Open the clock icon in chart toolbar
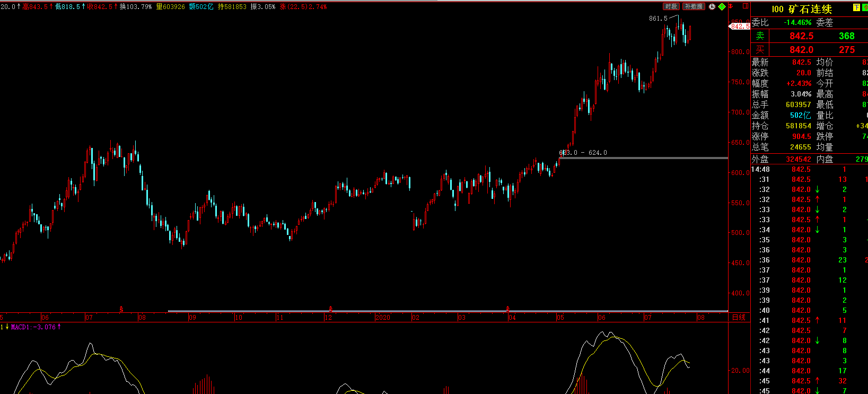Image resolution: width=868 pixels, height=394 pixels. click(712, 6)
